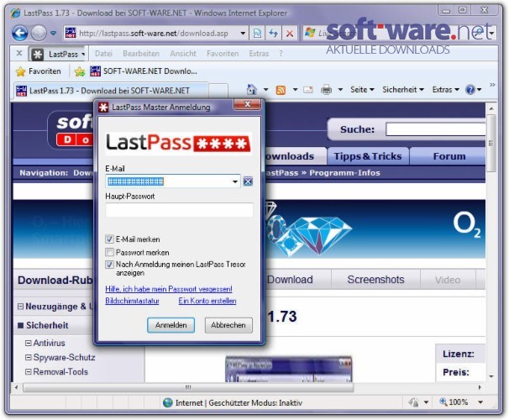Click the Abbrechen button

pyautogui.click(x=228, y=325)
